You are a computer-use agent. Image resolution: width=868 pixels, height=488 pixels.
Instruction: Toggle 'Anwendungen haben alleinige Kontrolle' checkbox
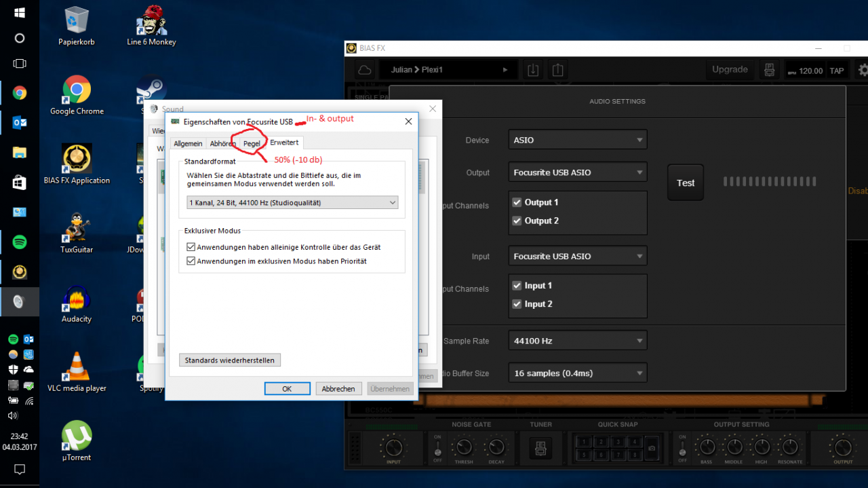[x=191, y=248]
